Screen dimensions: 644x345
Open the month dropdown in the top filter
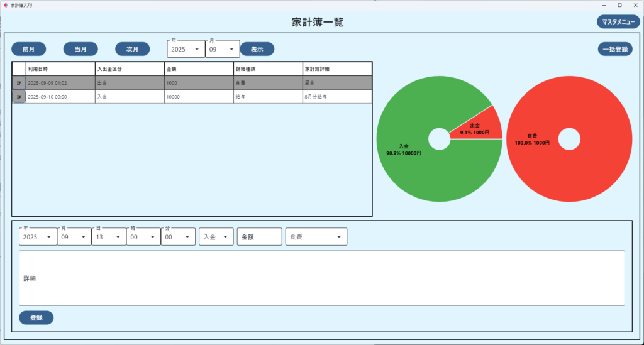(x=222, y=49)
